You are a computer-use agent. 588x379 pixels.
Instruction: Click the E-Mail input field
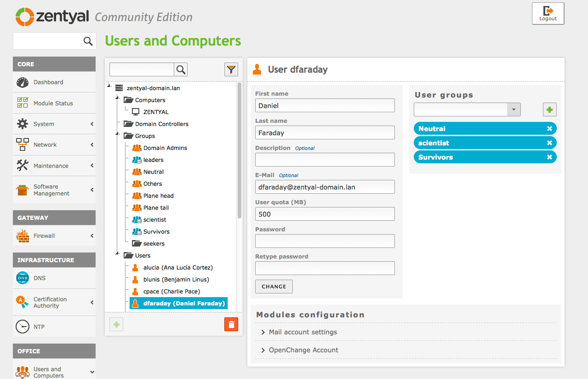325,187
